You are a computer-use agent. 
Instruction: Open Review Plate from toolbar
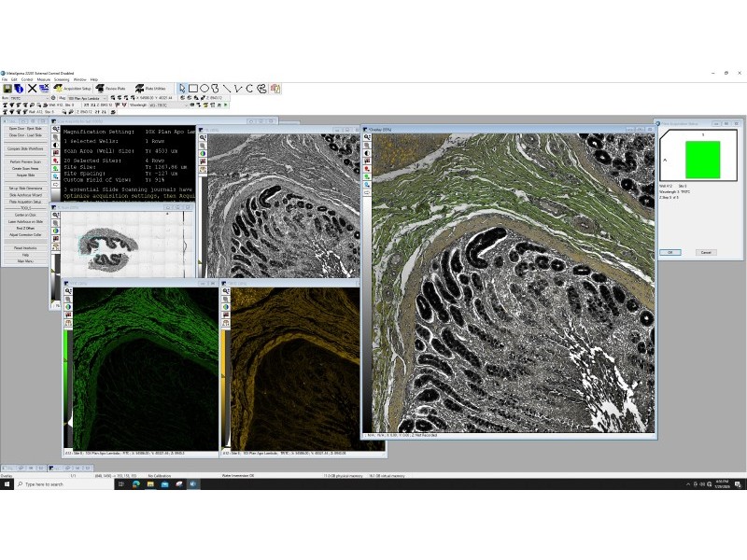pyautogui.click(x=110, y=89)
